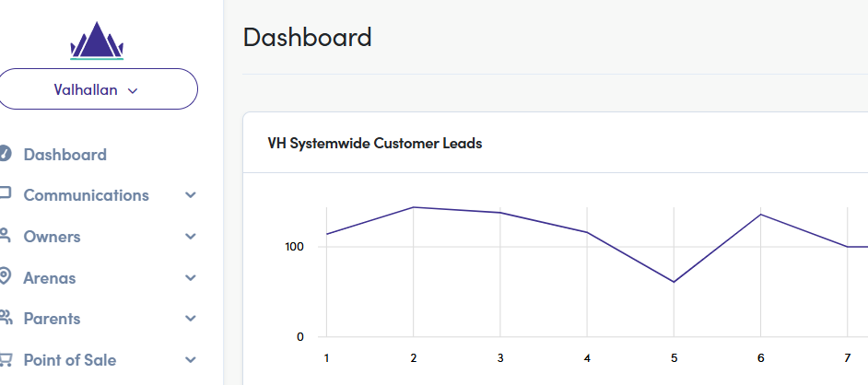Click the Arenas location pin icon
This screenshot has width=868, height=385.
5,276
